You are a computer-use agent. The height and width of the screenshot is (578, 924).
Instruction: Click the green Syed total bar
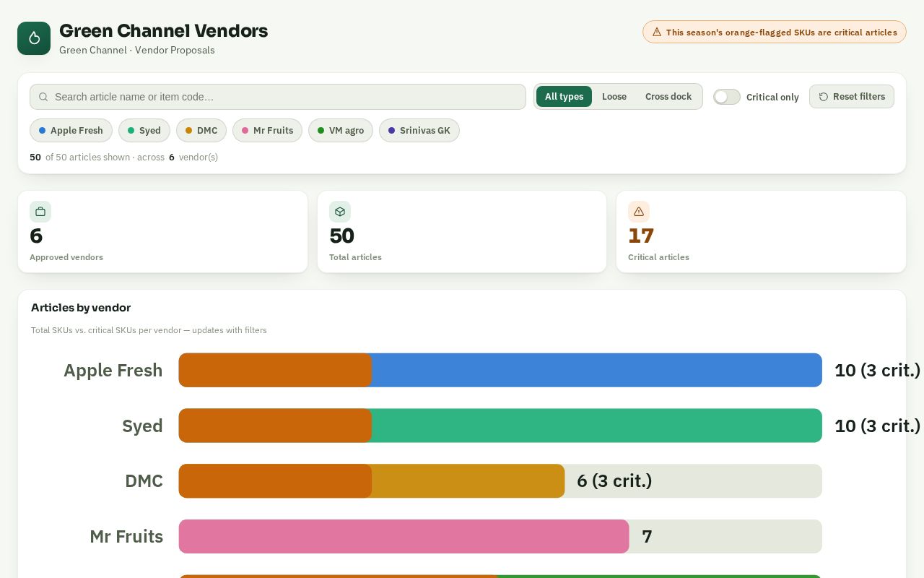click(x=596, y=426)
